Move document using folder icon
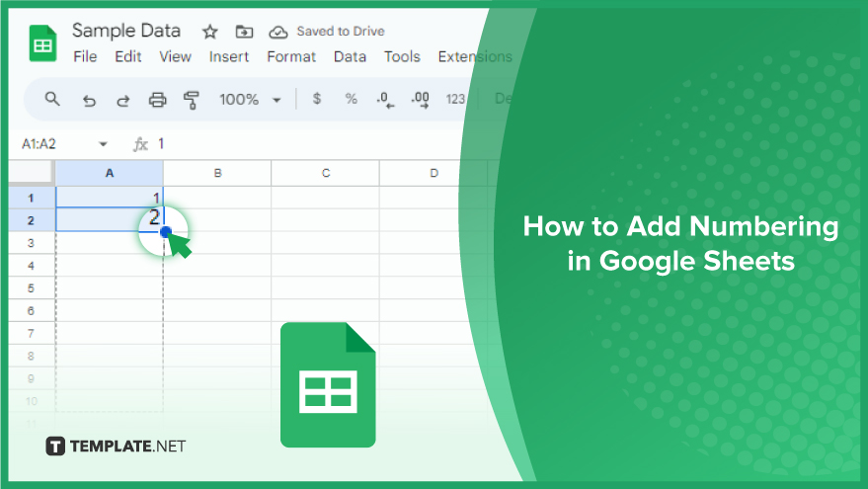Screen dimensions: 868x489 click(244, 32)
